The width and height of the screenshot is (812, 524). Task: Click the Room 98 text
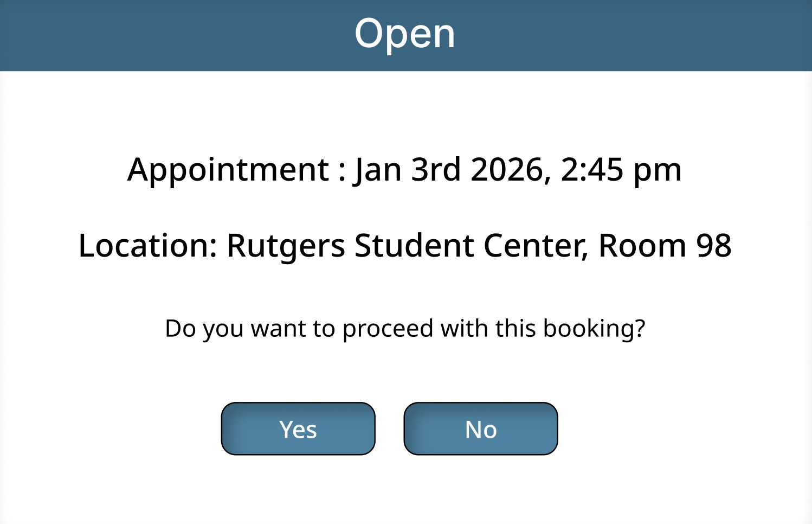(x=665, y=246)
